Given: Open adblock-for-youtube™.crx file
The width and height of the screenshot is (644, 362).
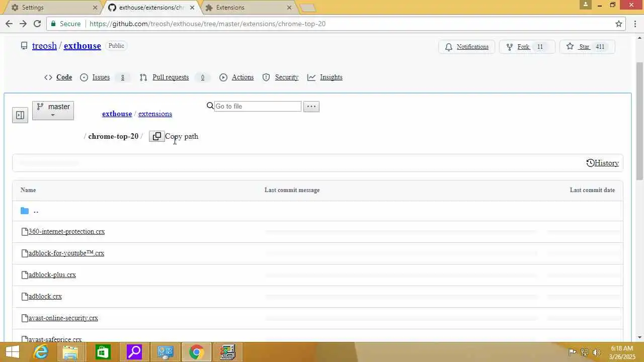Looking at the screenshot, I should click(x=66, y=253).
